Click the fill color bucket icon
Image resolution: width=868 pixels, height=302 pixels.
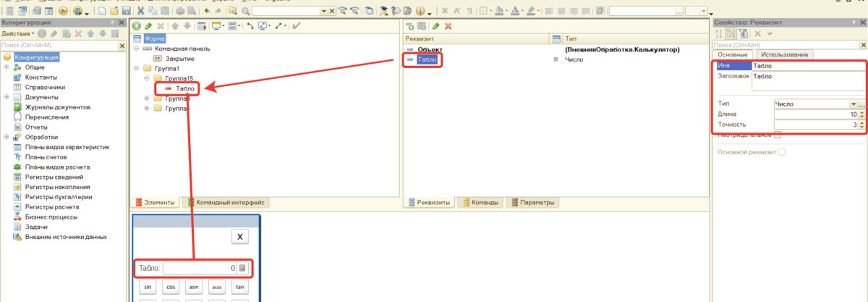[499, 11]
